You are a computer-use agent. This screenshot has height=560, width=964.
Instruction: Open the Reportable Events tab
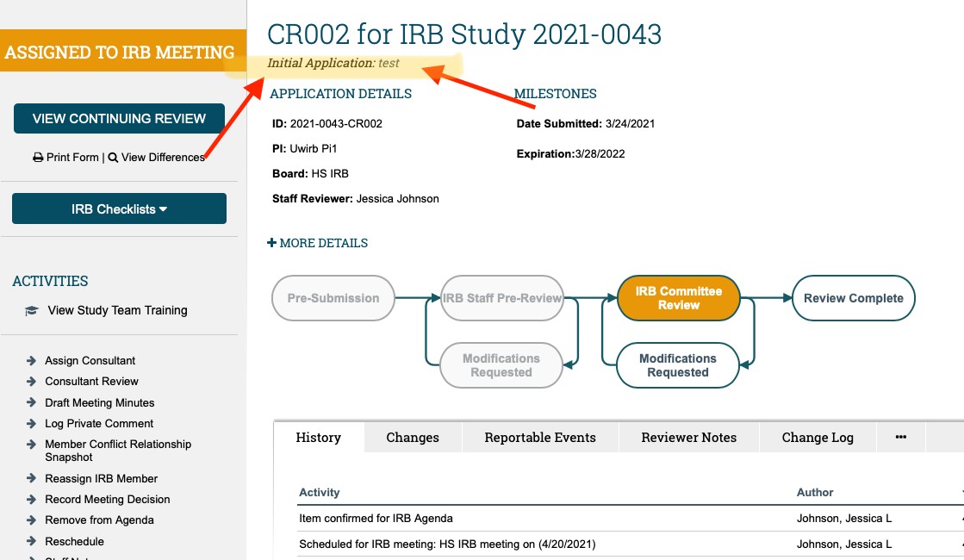[x=540, y=437]
